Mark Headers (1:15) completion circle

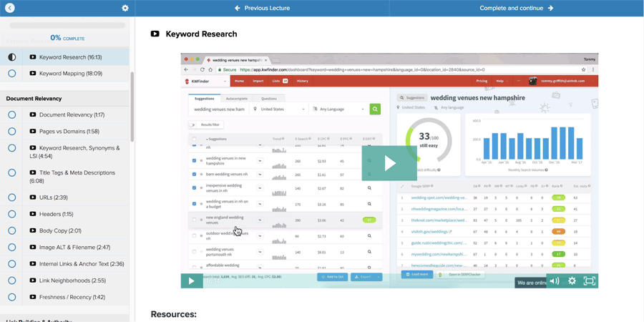point(12,214)
